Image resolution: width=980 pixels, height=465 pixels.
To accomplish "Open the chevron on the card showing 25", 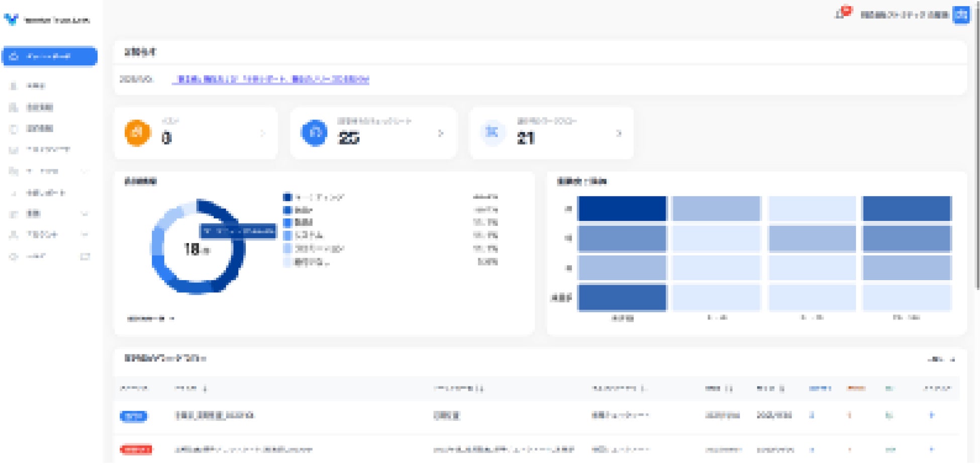I will tap(441, 133).
